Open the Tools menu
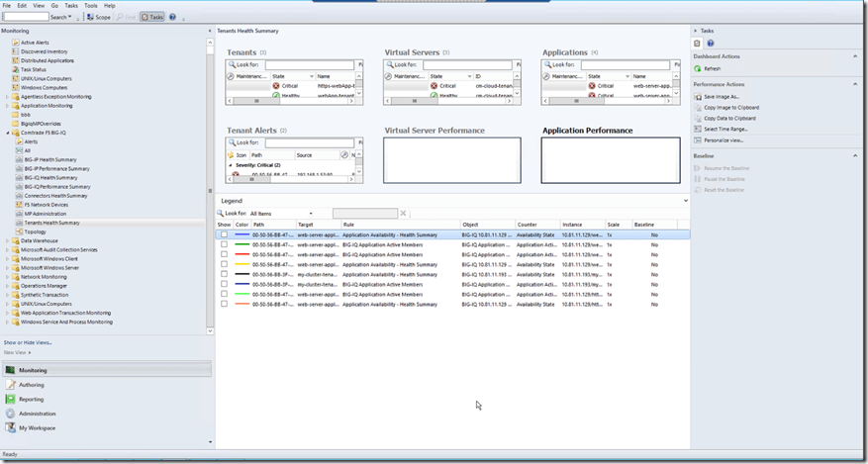 (90, 5)
